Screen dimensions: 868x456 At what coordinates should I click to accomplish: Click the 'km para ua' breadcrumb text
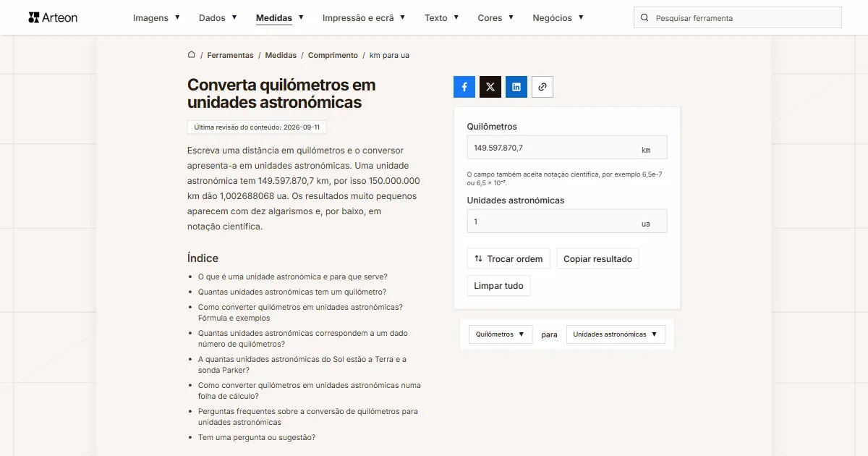389,55
